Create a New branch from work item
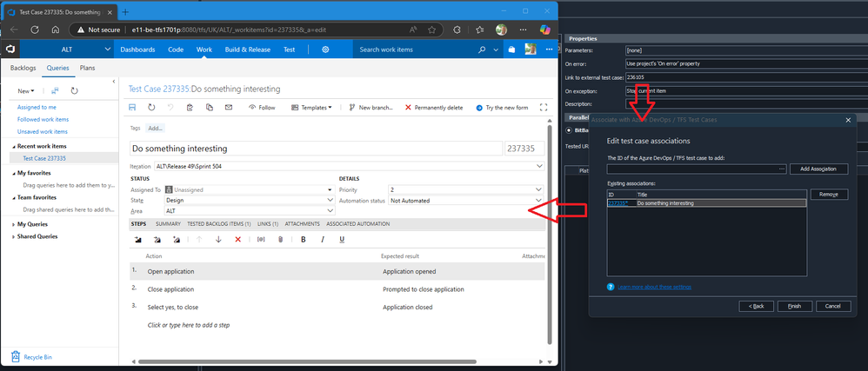 tap(371, 107)
